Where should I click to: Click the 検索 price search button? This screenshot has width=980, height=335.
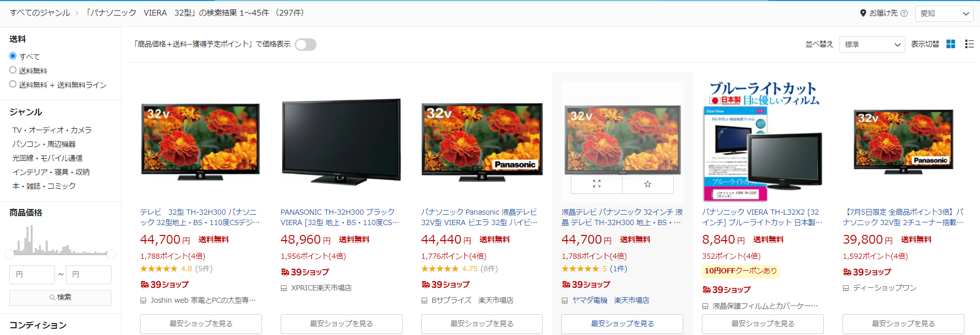coord(60,298)
